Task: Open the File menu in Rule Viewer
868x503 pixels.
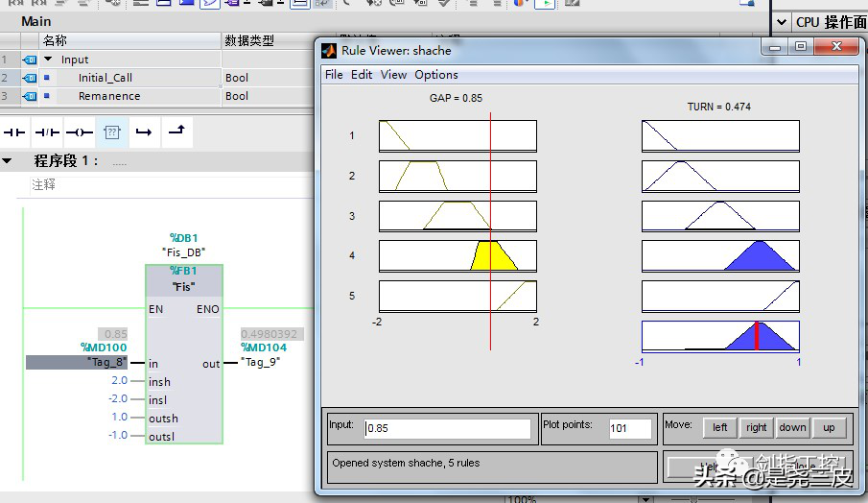Action: click(334, 75)
